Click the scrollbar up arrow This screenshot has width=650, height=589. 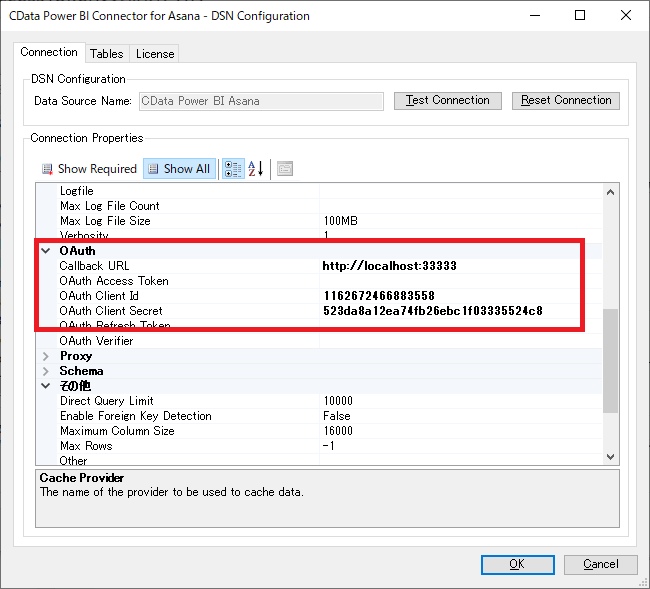[610, 192]
